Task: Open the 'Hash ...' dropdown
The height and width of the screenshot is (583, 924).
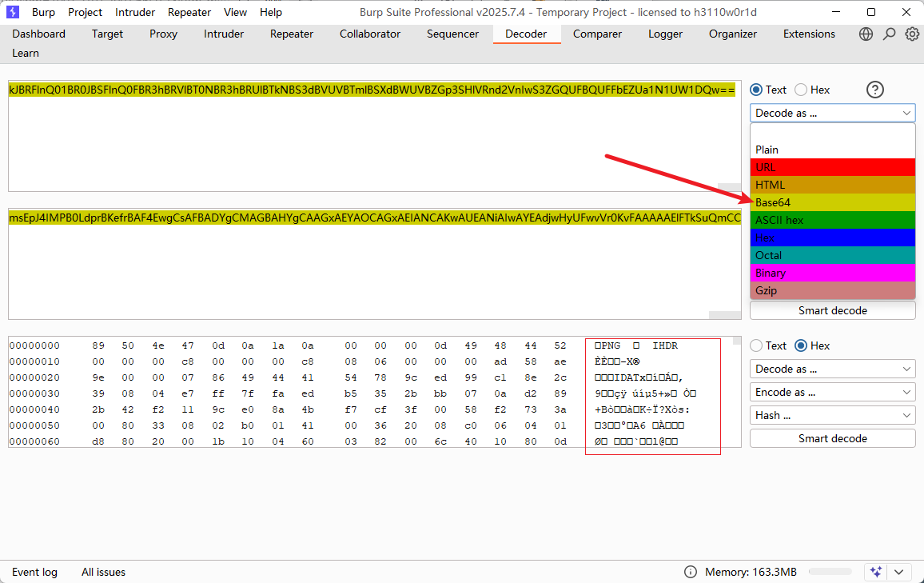Action: pos(833,416)
